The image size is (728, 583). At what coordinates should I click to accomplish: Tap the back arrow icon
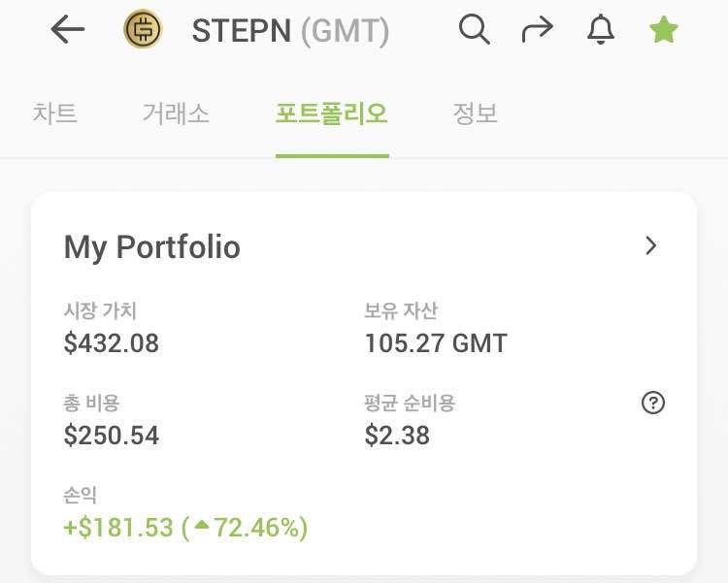[68, 30]
